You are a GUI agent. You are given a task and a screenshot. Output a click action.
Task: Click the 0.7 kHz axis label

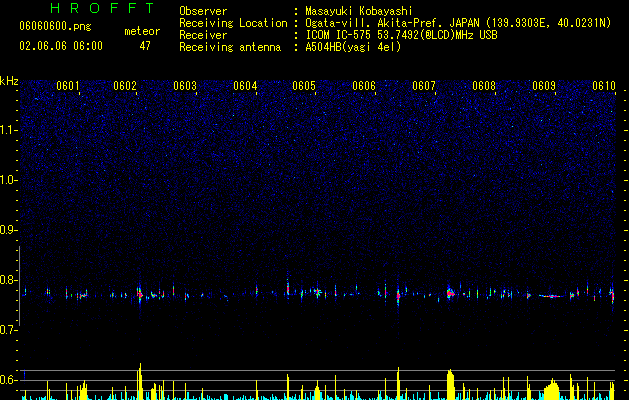(x=9, y=330)
